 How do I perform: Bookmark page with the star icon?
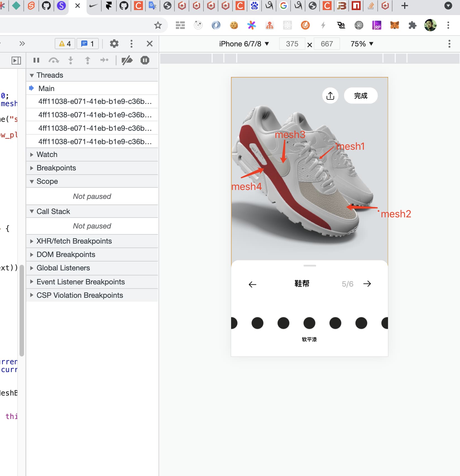click(x=158, y=25)
